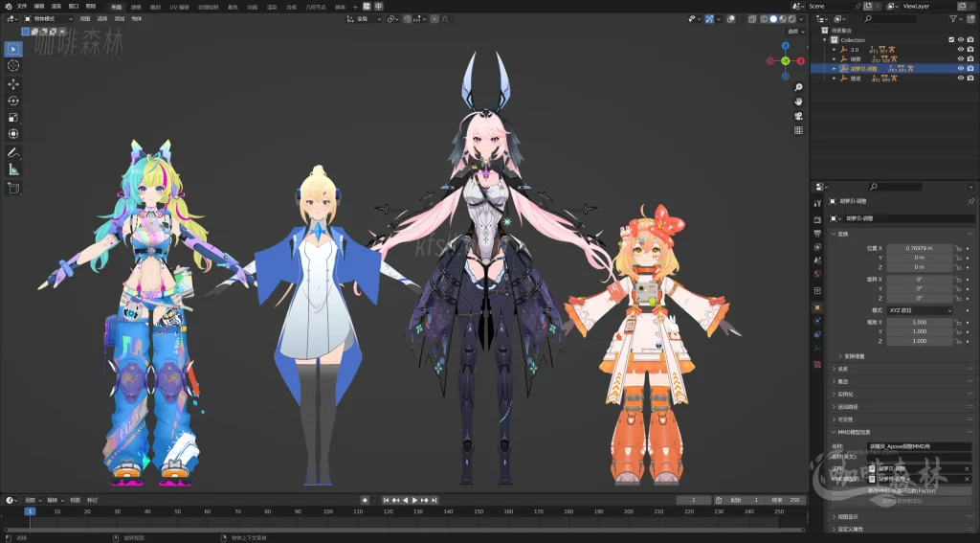Select the Scale tool
The image size is (980, 543).
(x=13, y=117)
